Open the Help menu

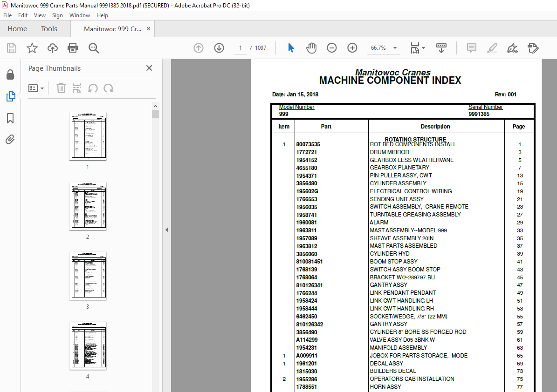(102, 15)
